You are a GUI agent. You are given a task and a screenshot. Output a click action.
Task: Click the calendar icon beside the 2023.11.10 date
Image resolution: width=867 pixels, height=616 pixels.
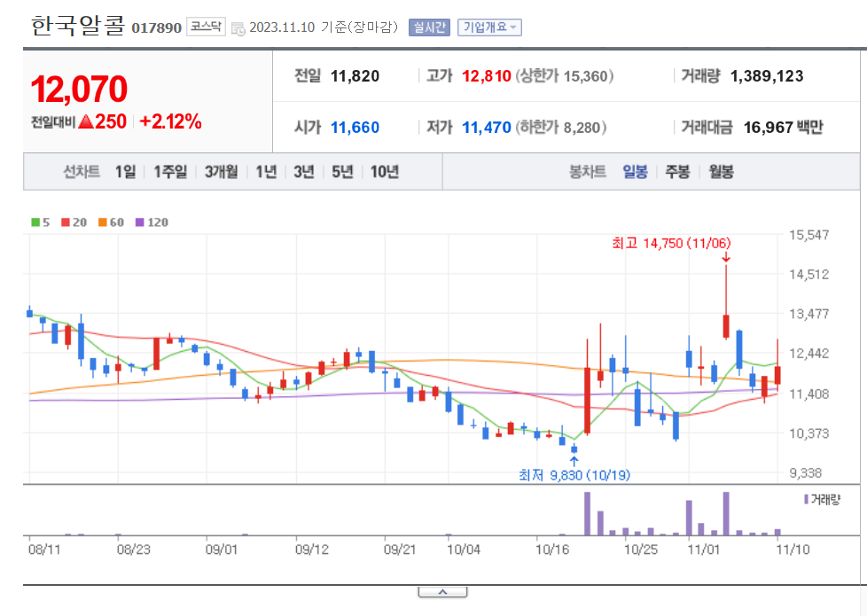(x=238, y=28)
